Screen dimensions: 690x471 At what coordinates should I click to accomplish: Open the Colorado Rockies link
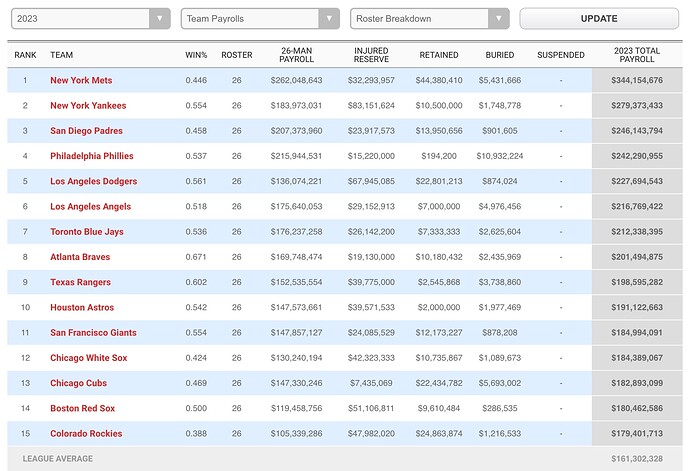pyautogui.click(x=86, y=434)
